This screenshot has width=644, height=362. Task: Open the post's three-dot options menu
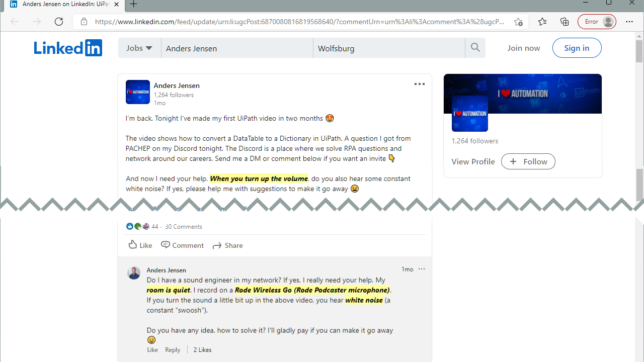point(420,84)
